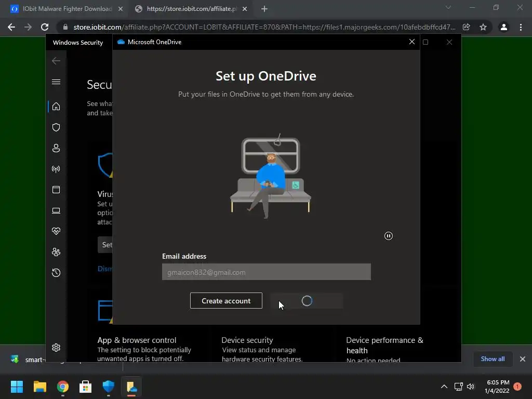Close the Microsoft OneDrive dialog

pyautogui.click(x=412, y=42)
